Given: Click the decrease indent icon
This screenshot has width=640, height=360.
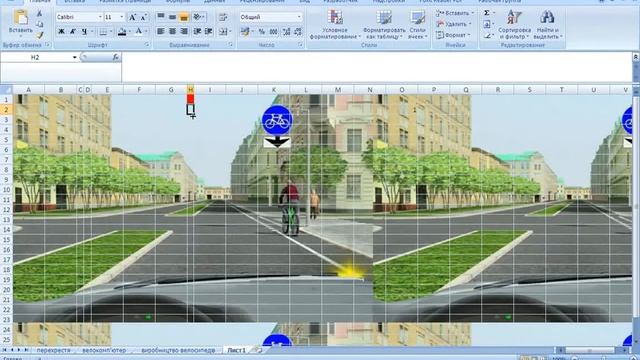Looking at the screenshot, I should (197, 31).
